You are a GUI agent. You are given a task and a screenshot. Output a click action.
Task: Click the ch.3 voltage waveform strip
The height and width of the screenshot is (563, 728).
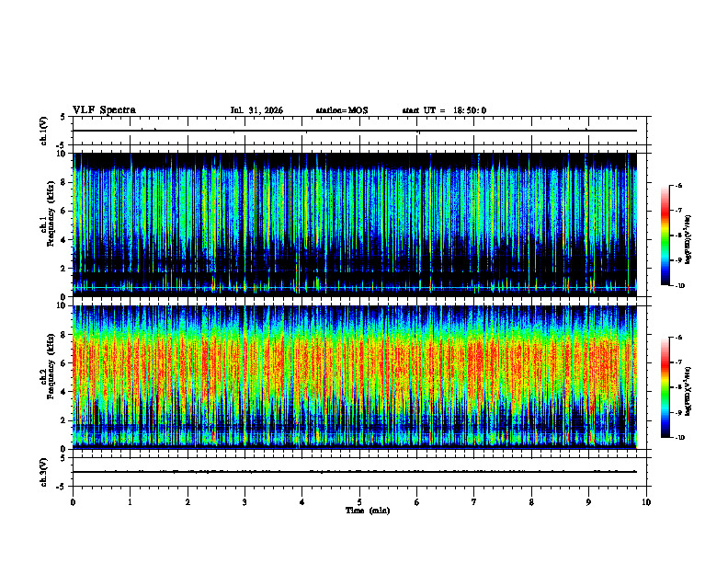click(359, 472)
